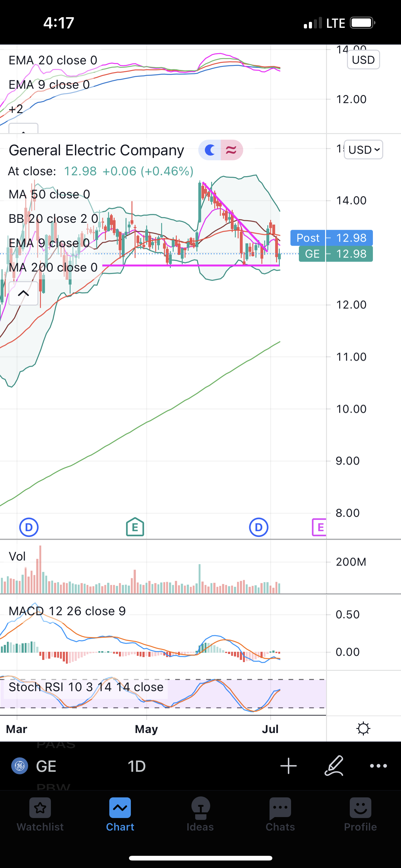401x868 pixels.
Task: Toggle the extended hours moon indicator
Action: pos(210,150)
